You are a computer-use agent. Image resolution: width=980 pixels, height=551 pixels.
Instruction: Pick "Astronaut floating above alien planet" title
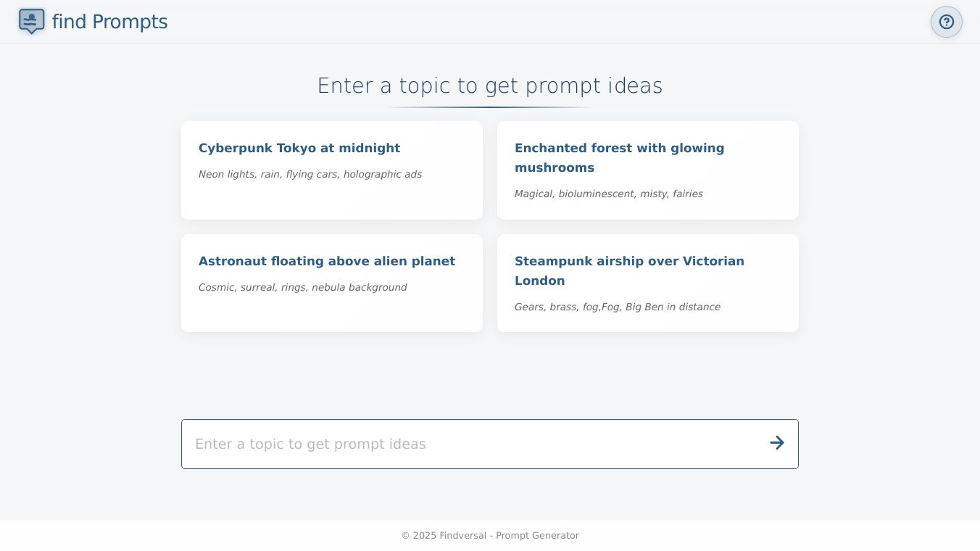click(x=326, y=261)
